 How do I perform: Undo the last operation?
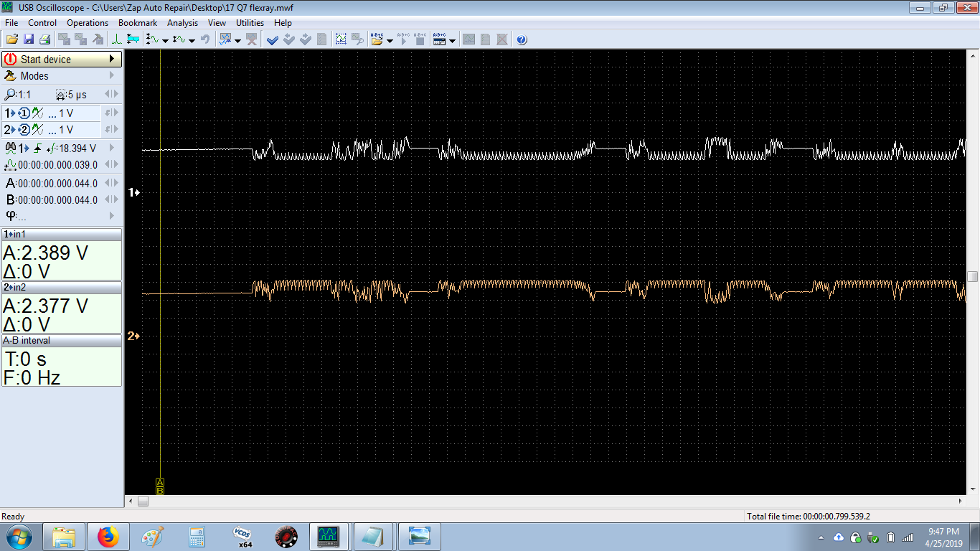[x=205, y=39]
